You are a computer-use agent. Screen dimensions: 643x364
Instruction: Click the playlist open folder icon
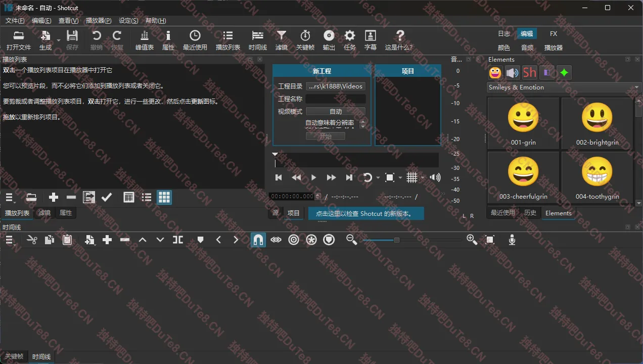coord(31,197)
